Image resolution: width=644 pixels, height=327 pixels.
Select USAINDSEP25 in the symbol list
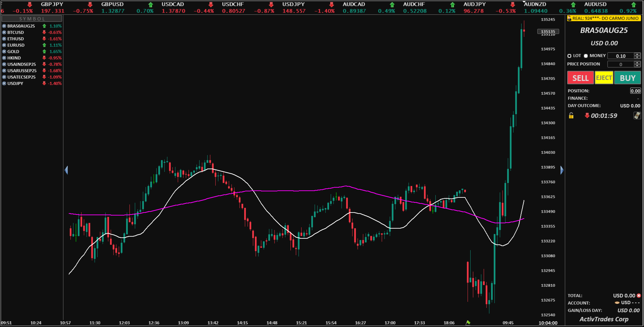tap(21, 64)
